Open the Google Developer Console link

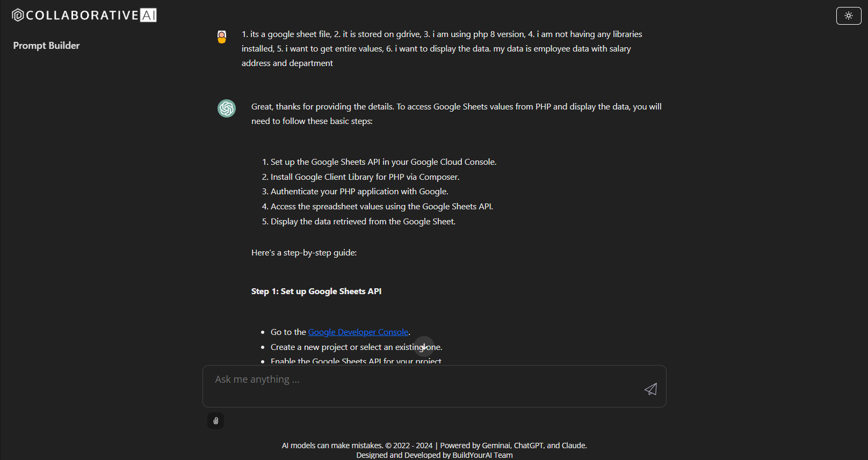(x=358, y=332)
